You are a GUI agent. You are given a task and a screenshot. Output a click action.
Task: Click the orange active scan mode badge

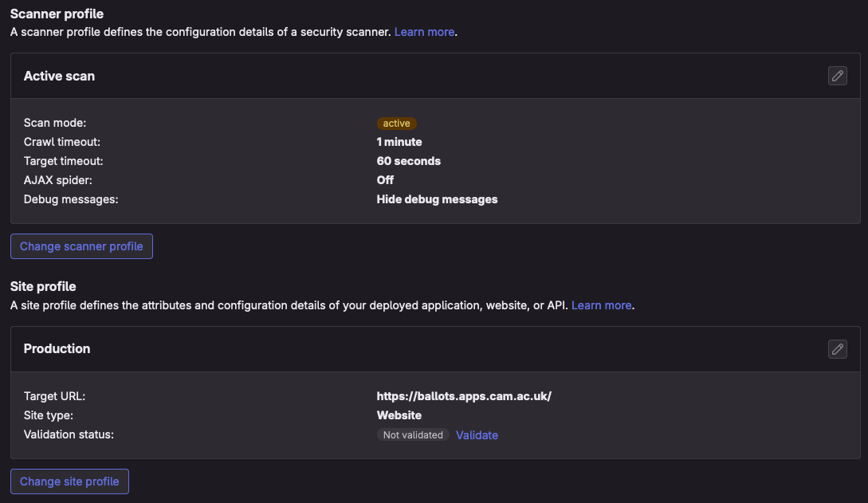tap(396, 124)
